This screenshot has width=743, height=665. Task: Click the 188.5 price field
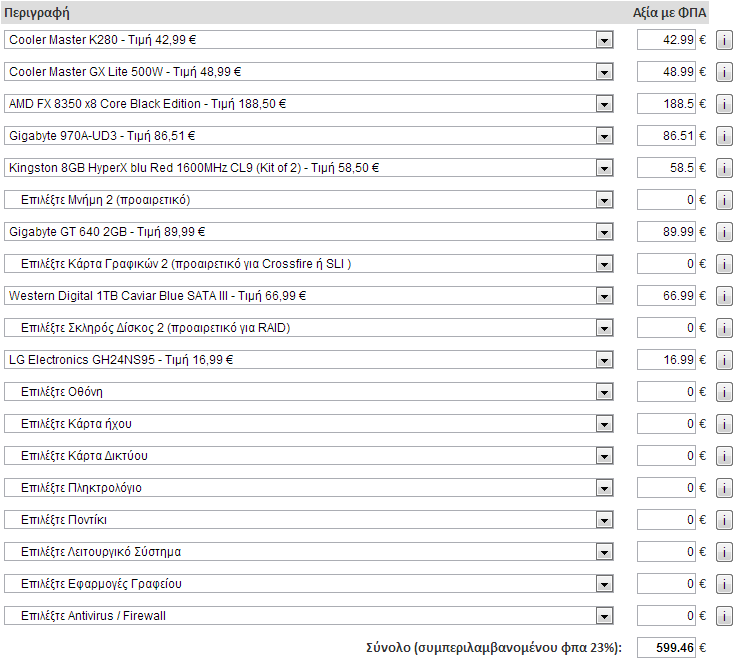[666, 104]
